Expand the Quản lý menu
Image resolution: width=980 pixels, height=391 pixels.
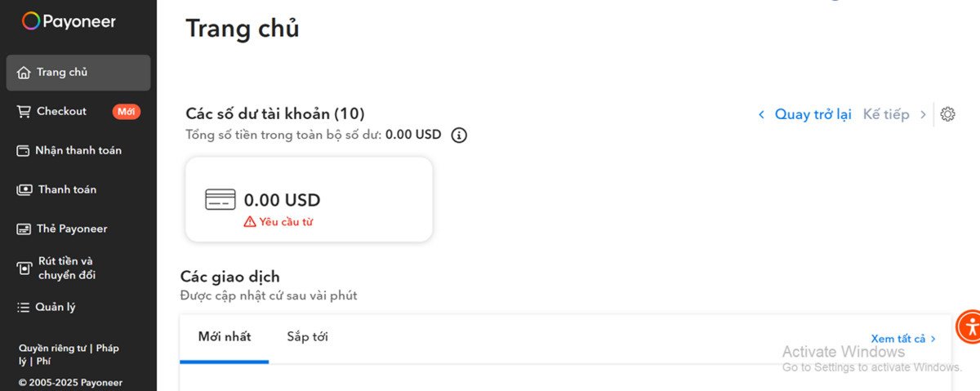point(56,308)
